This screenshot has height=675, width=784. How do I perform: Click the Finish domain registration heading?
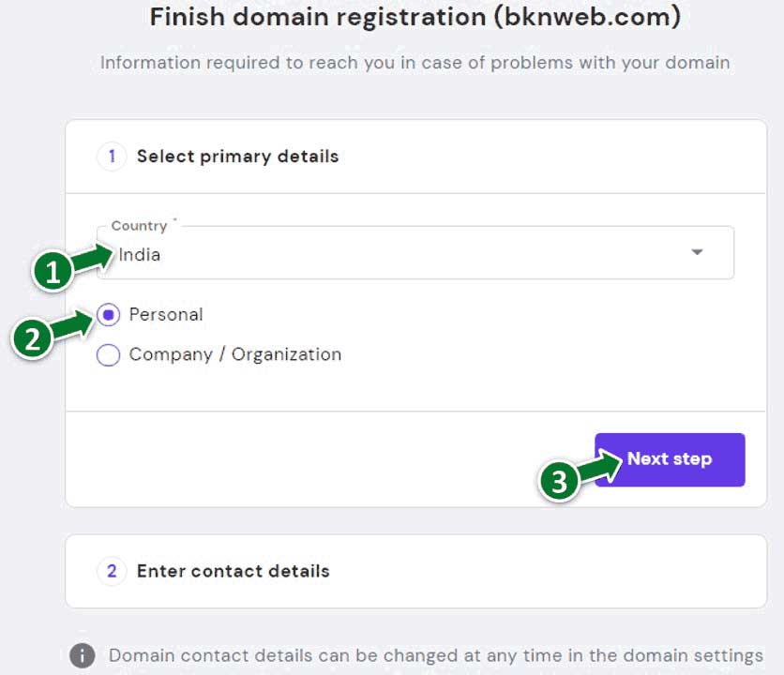pos(415,17)
